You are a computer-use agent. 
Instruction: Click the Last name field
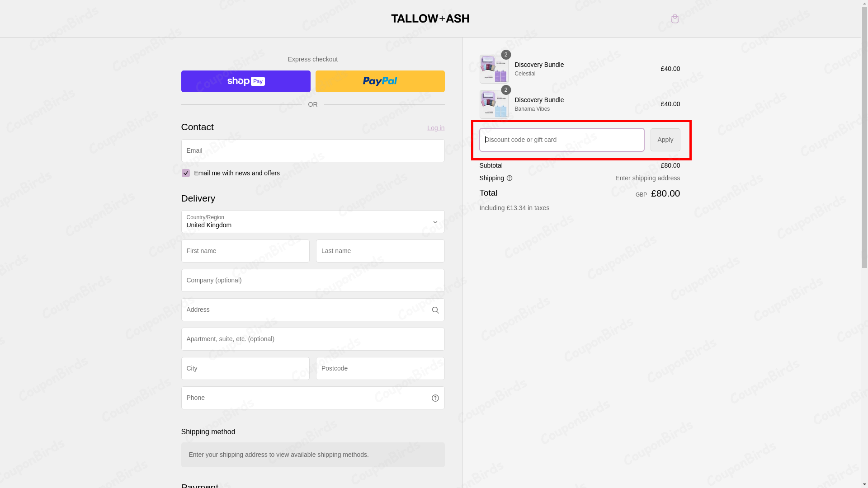(x=380, y=251)
